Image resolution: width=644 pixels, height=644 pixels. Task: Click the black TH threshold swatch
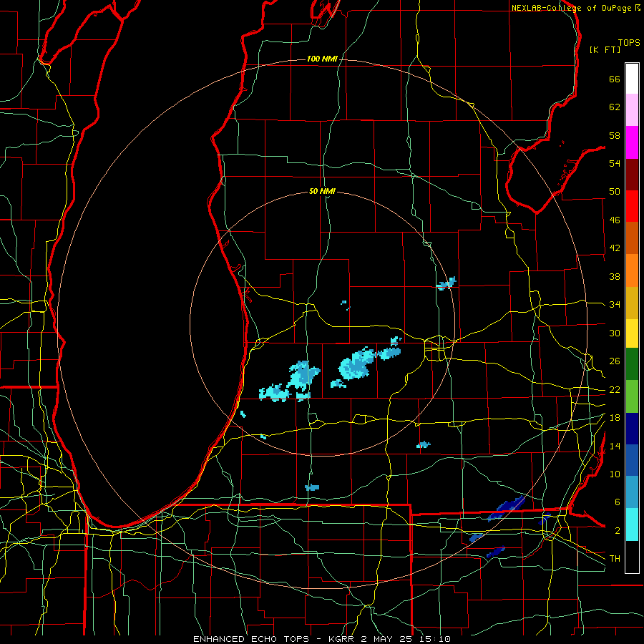[x=632, y=557]
